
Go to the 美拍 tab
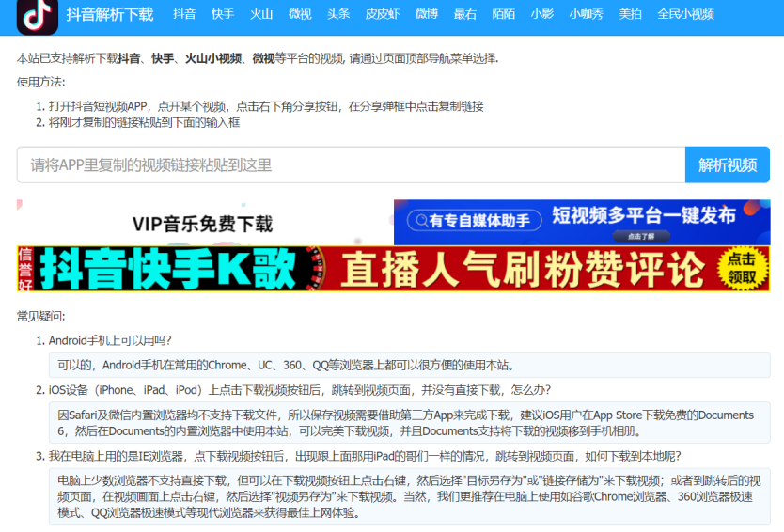coord(630,15)
